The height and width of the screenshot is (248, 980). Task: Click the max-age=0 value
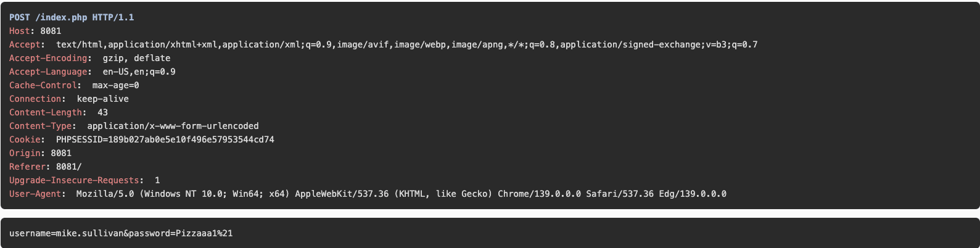[115, 85]
